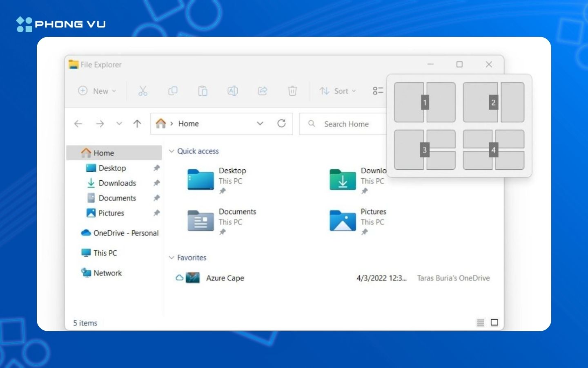Open the Sort options dropdown

[338, 91]
